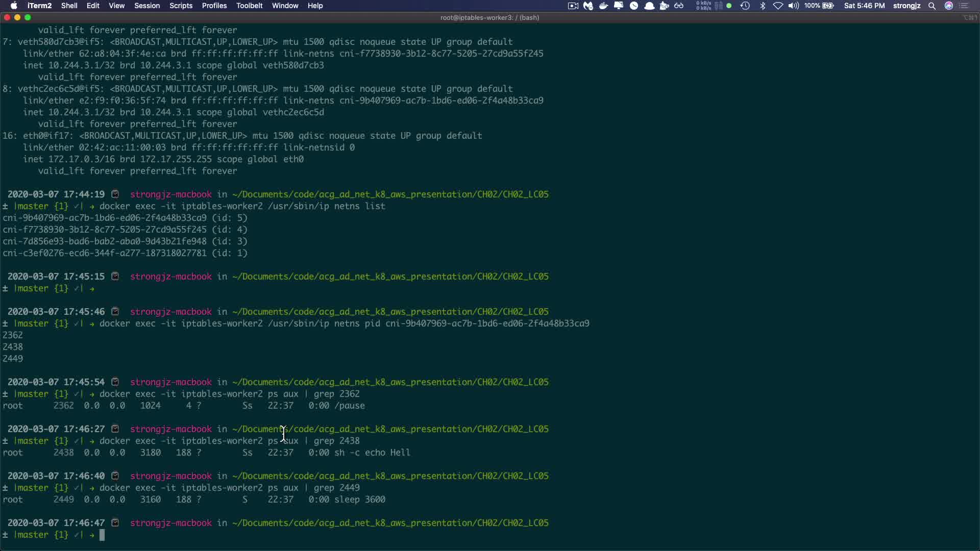Open the Scripts menu
The image size is (980, 551).
click(181, 6)
